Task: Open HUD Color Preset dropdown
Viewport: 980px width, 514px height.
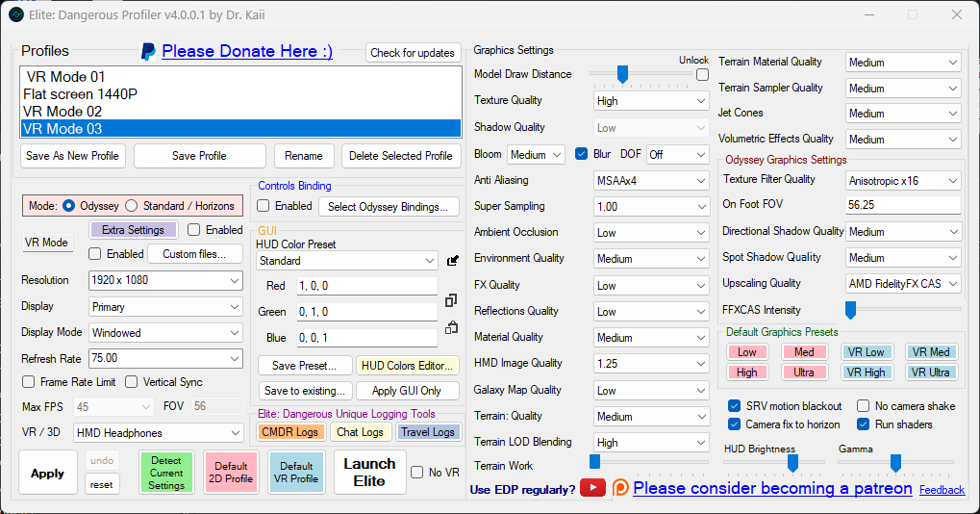Action: pos(347,261)
